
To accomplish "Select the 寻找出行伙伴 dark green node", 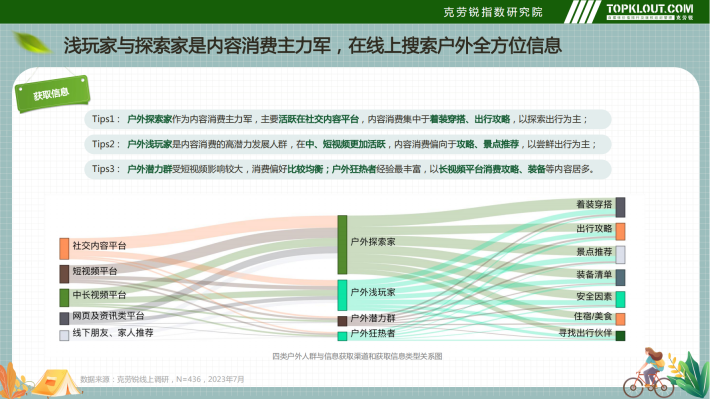I will coord(620,336).
